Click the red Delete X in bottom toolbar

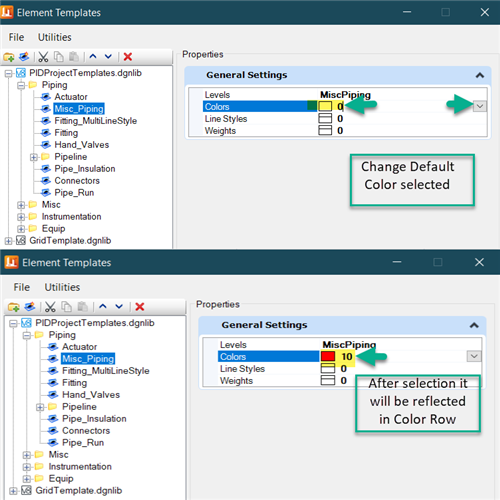tap(140, 307)
